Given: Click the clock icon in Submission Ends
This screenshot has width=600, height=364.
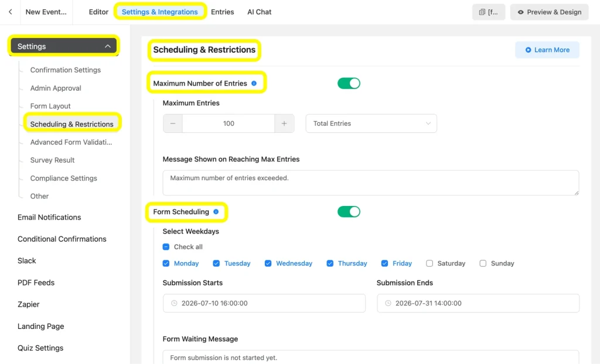Looking at the screenshot, I should (388, 303).
